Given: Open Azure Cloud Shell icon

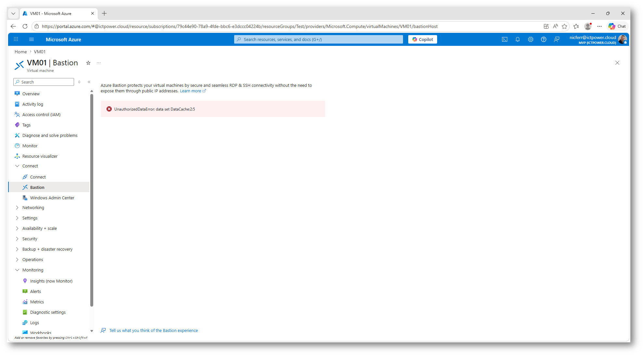Looking at the screenshot, I should 504,39.
